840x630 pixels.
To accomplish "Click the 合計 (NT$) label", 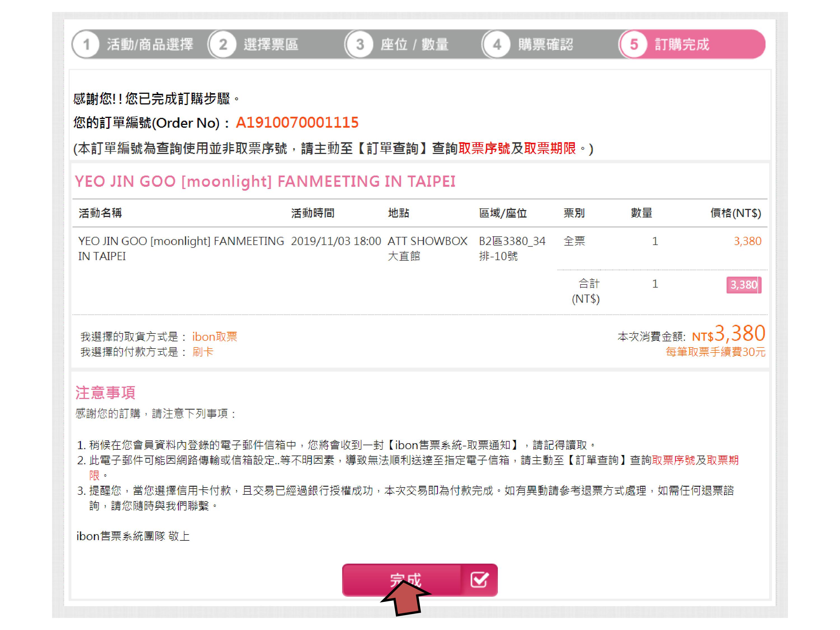I will (x=586, y=291).
